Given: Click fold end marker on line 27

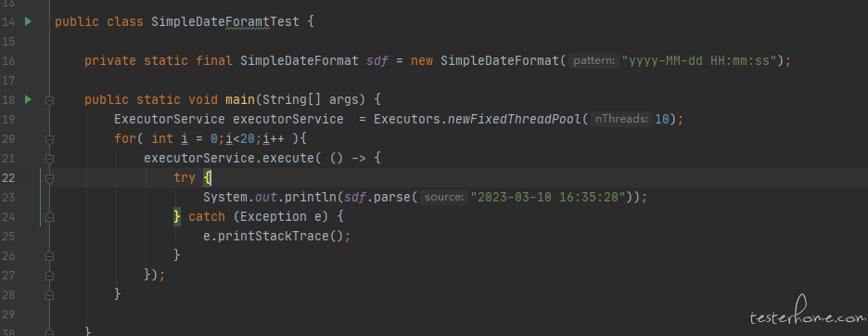Looking at the screenshot, I should (x=49, y=276).
